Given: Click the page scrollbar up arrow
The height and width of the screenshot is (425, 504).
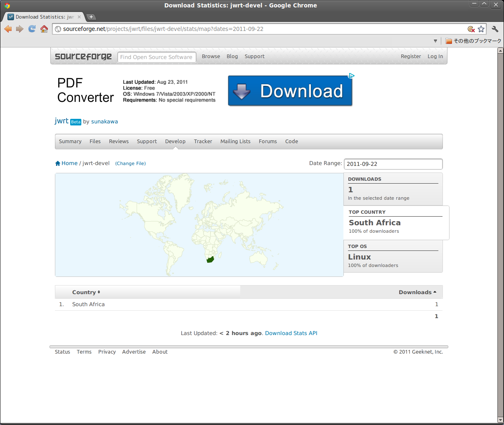Looking at the screenshot, I should (x=501, y=50).
